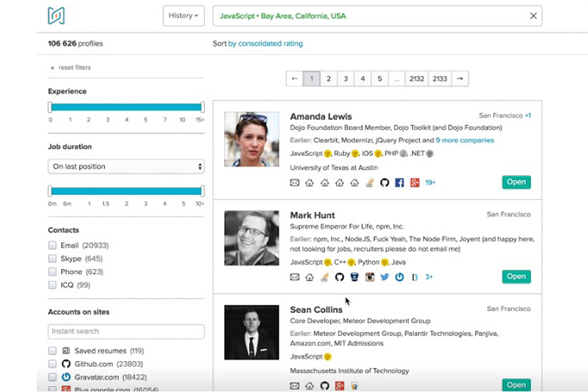
Task: Click Mark Hunt's Twitter icon
Action: (x=385, y=277)
